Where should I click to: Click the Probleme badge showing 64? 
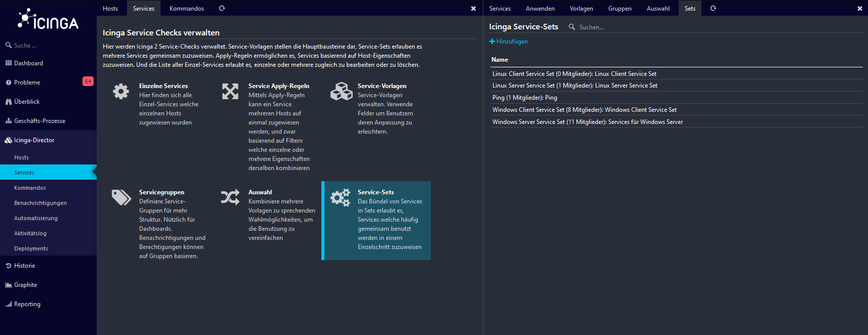tap(88, 81)
